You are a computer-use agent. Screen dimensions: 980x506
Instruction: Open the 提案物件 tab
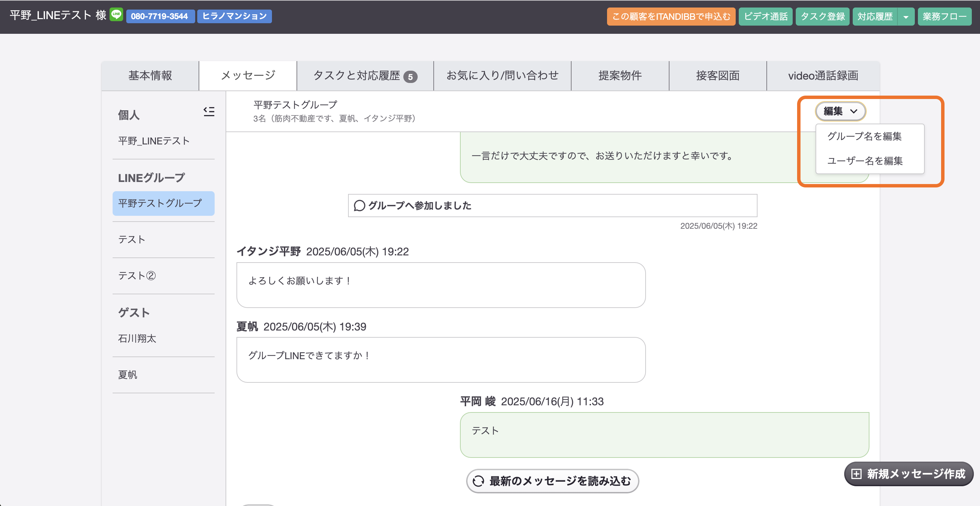tap(620, 76)
